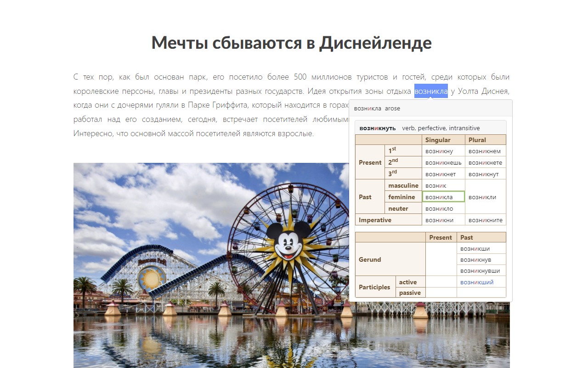Image resolution: width=588 pixels, height=368 pixels.
Task: Select the plural imperative «возникните»
Action: pos(486,219)
